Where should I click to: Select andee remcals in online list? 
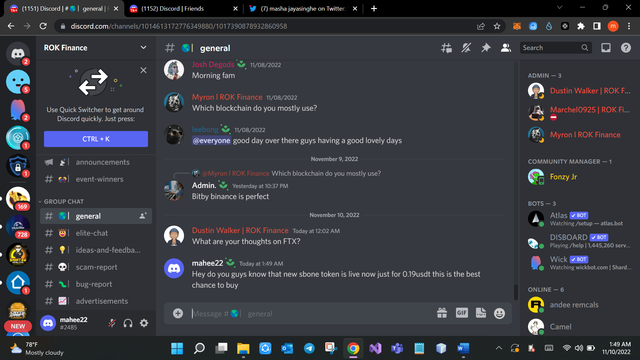[579, 305]
